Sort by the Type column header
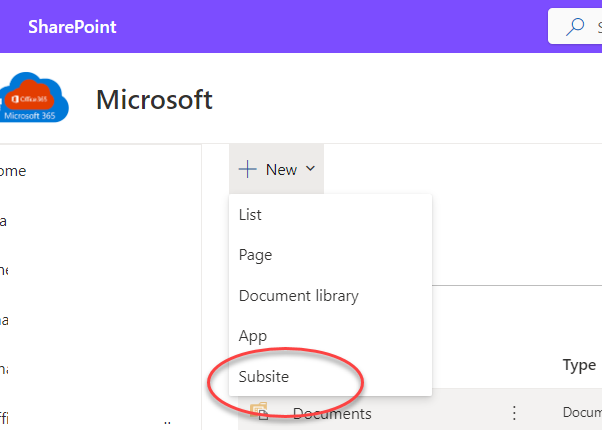 pyautogui.click(x=579, y=365)
